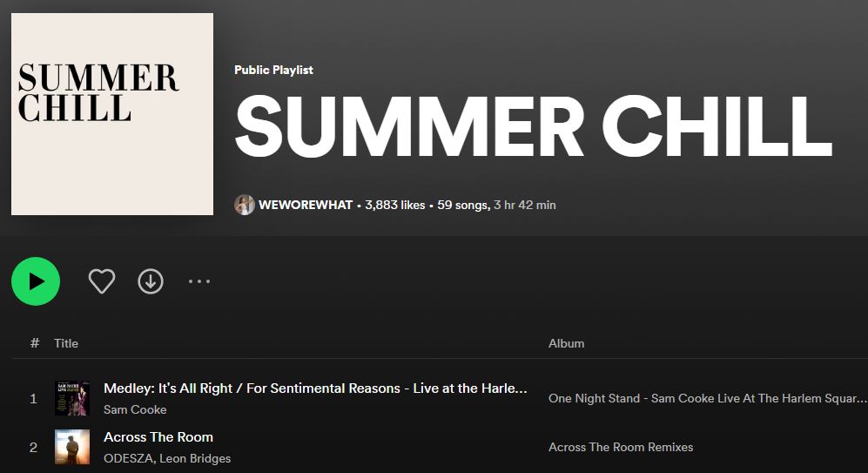Image resolution: width=868 pixels, height=473 pixels.
Task: Download the playlist with the arrow icon
Action: coord(151,281)
